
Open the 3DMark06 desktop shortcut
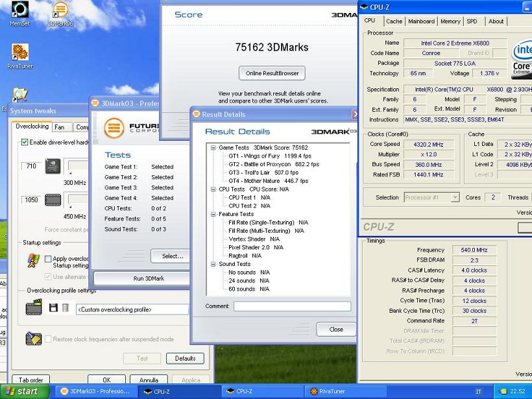click(x=60, y=13)
